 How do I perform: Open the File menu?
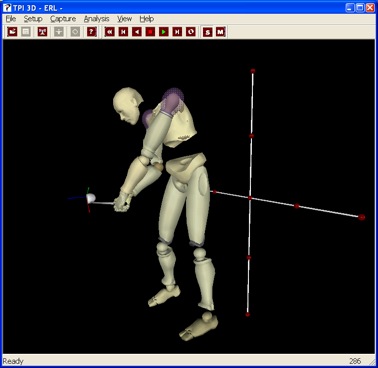pos(11,19)
